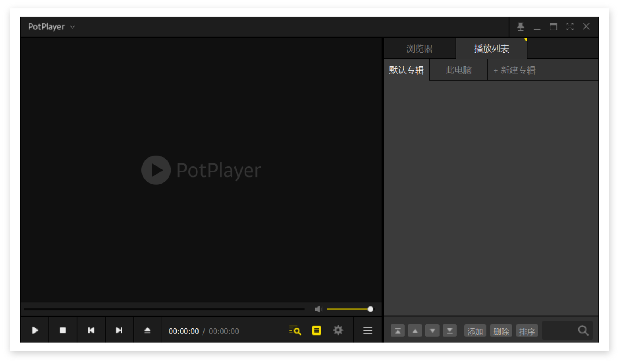This screenshot has height=364, width=621.
Task: Click the magnifier search icon in the playlist
Action: 583,330
